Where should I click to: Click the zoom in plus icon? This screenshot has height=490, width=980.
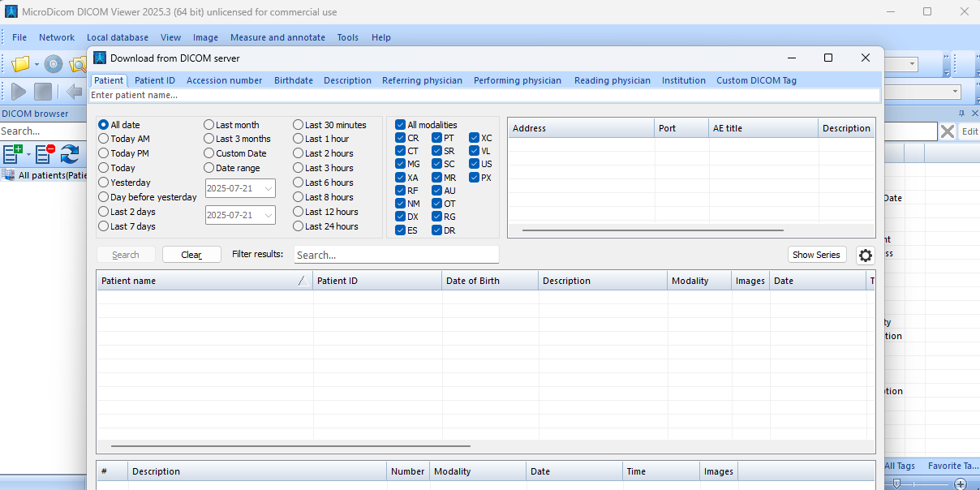[961, 484]
